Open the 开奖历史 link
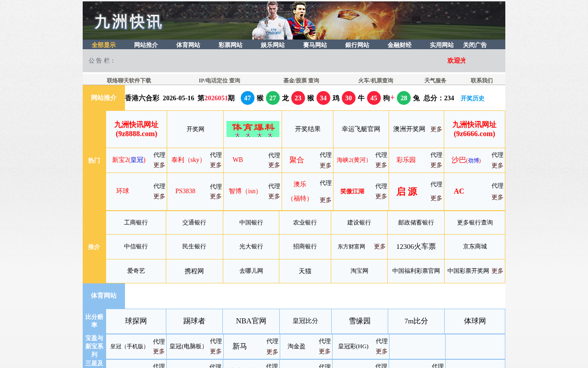Image resolution: width=588 pixels, height=368 pixels. point(473,98)
